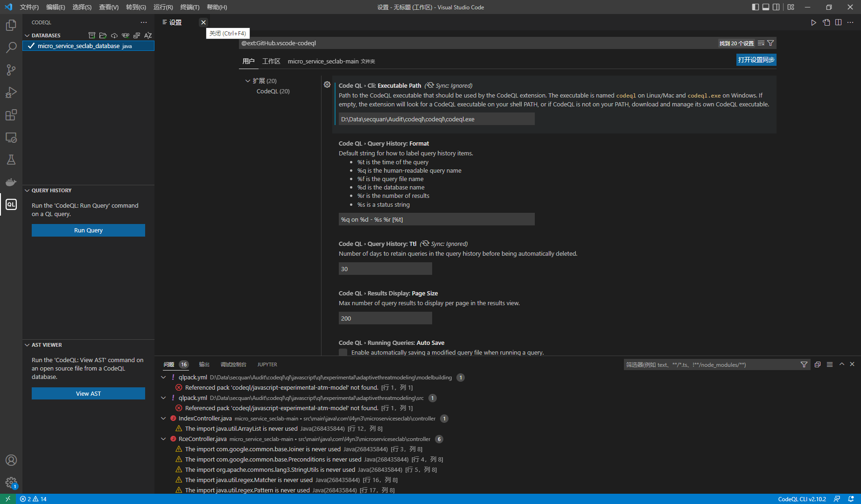Open the 文件(F) menu
861x504 pixels.
coord(29,7)
